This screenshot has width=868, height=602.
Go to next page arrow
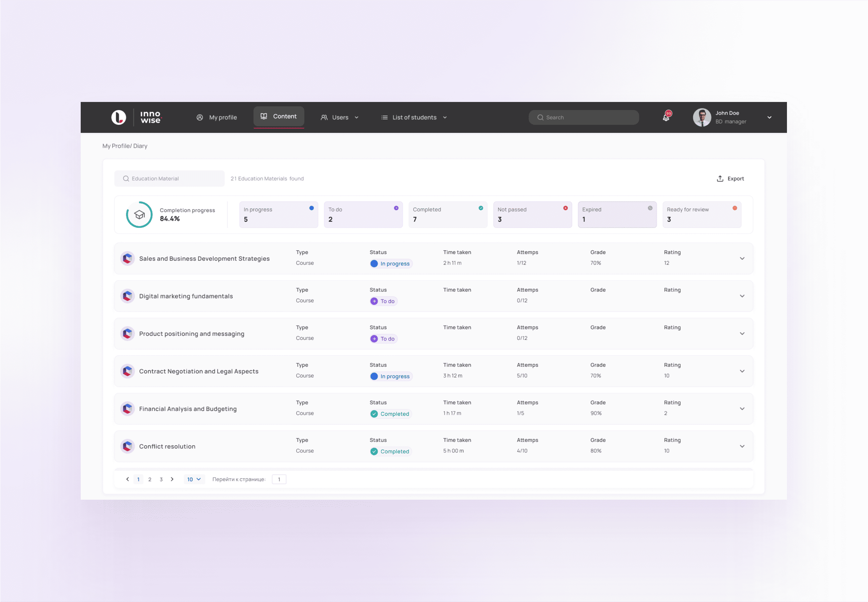pyautogui.click(x=172, y=479)
